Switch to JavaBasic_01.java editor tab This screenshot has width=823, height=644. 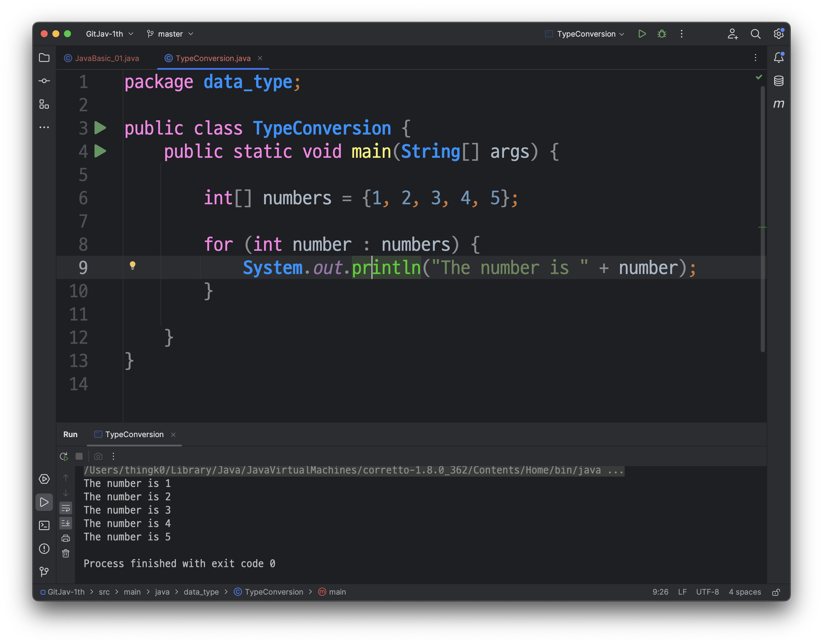click(102, 58)
